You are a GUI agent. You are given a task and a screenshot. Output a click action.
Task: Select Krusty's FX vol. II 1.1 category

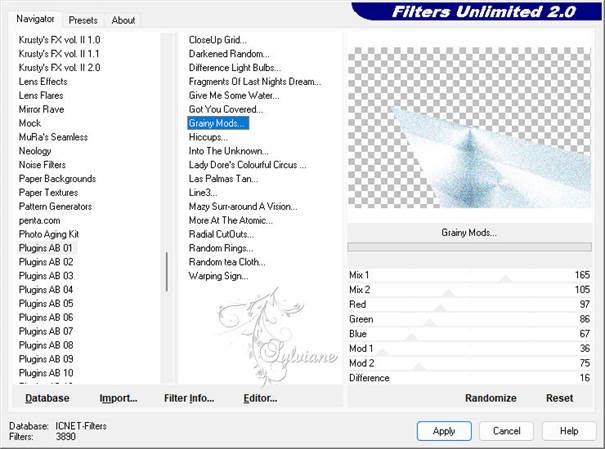pos(59,54)
